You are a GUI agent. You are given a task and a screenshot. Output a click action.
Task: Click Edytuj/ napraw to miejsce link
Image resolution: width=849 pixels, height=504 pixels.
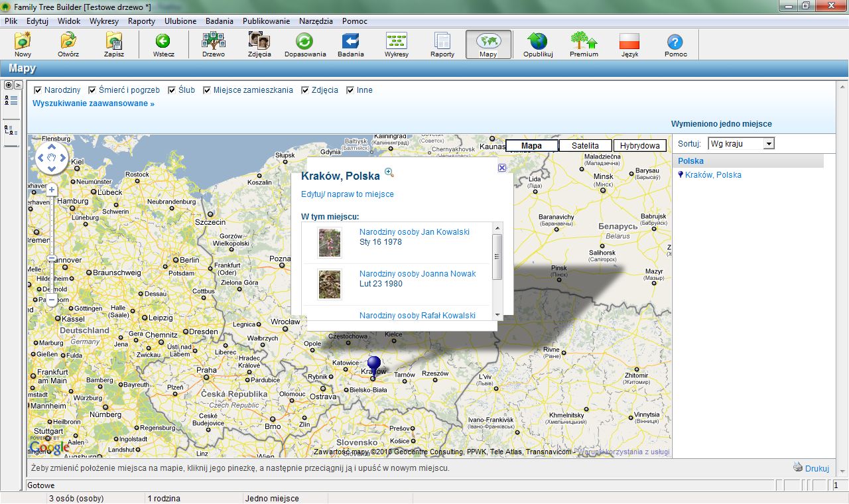(348, 194)
